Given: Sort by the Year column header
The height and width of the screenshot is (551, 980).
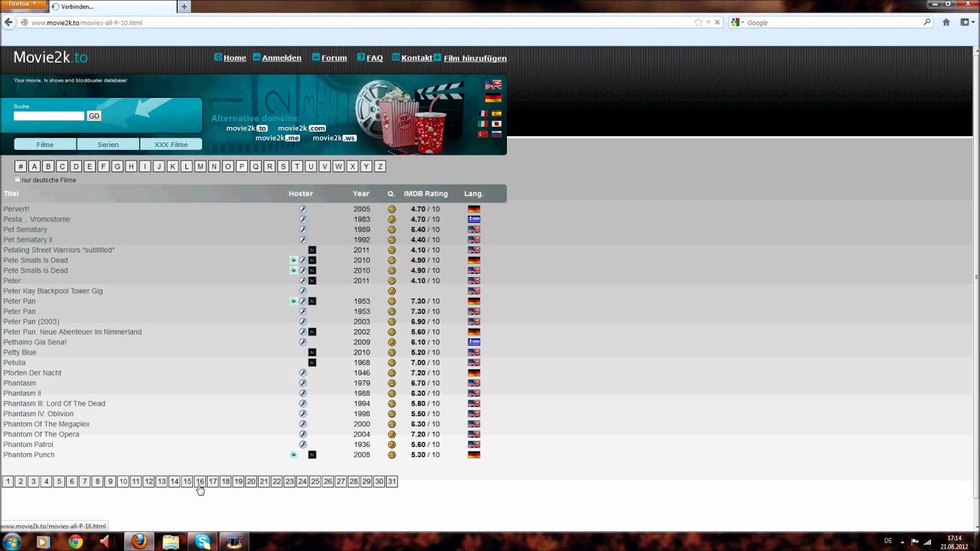Looking at the screenshot, I should pyautogui.click(x=361, y=194).
